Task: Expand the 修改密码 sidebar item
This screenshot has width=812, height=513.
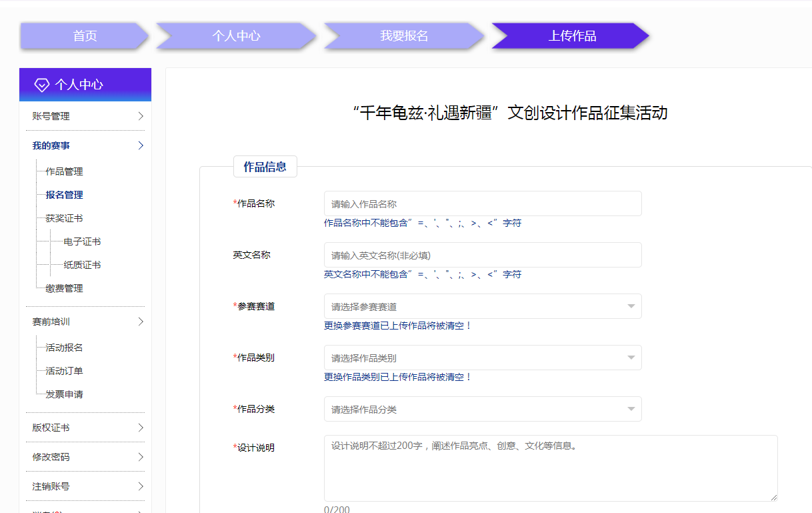Action: coord(141,456)
